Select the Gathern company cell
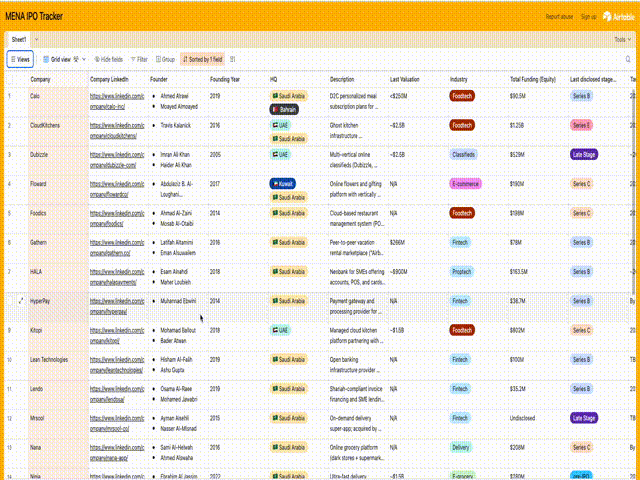Screen dimensions: 640x480 (x=58, y=248)
